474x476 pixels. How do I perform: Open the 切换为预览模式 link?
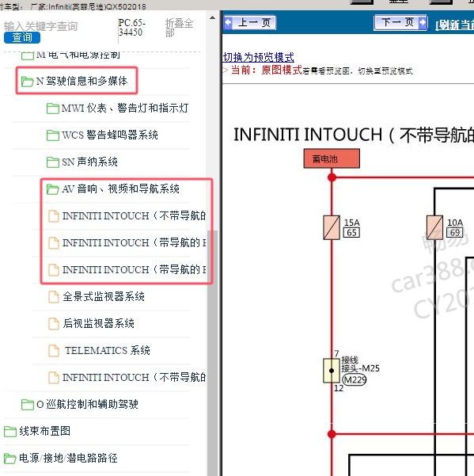[259, 57]
